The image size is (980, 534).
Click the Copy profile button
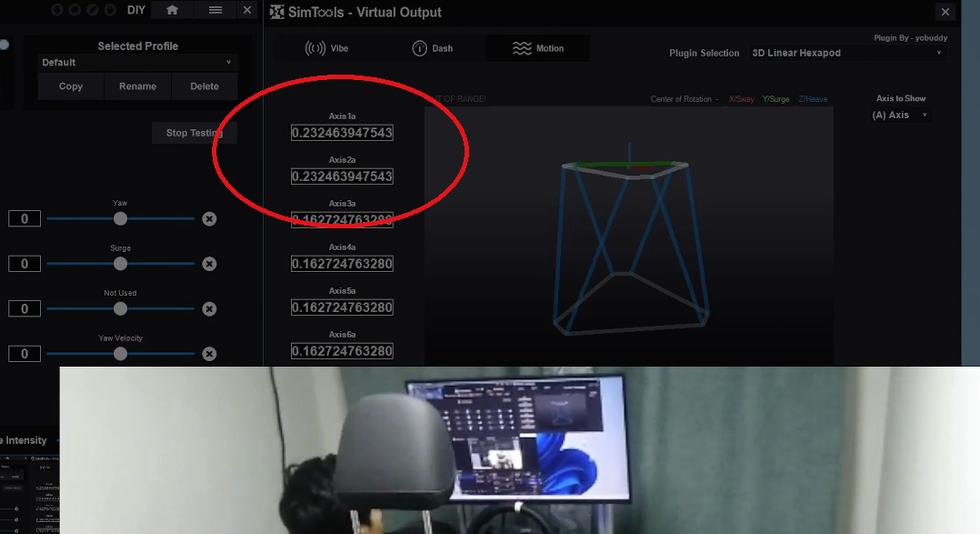(71, 86)
